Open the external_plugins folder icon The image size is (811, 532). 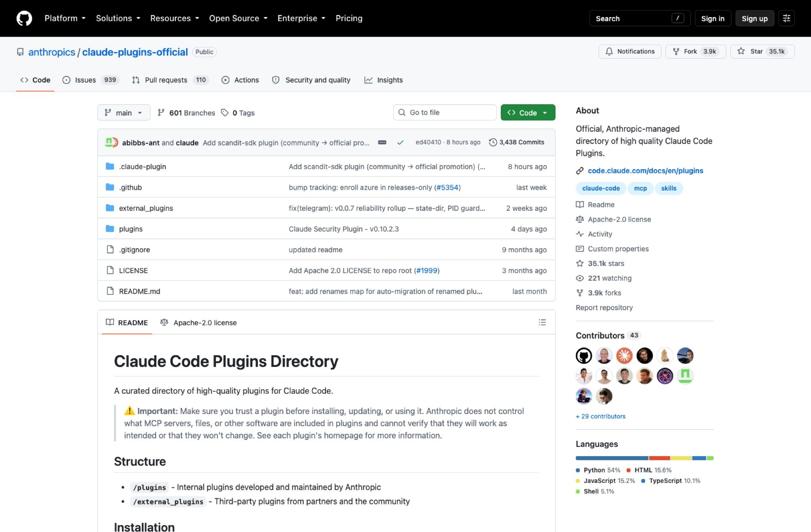coord(110,208)
